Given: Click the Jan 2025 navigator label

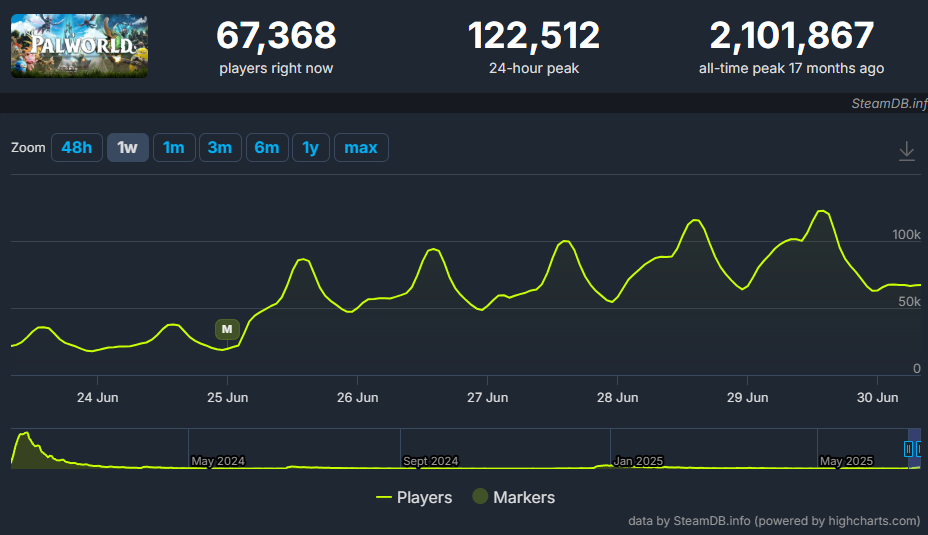Looking at the screenshot, I should click(638, 461).
